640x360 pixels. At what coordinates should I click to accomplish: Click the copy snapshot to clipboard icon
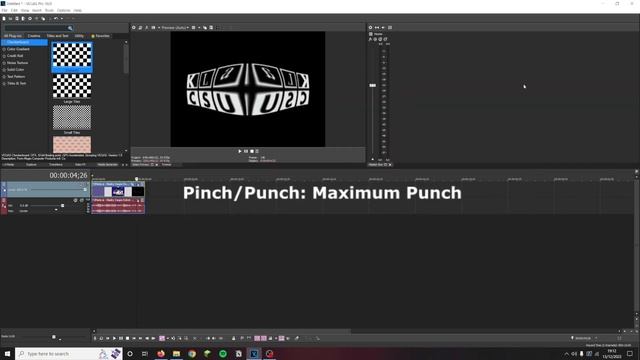pos(205,28)
